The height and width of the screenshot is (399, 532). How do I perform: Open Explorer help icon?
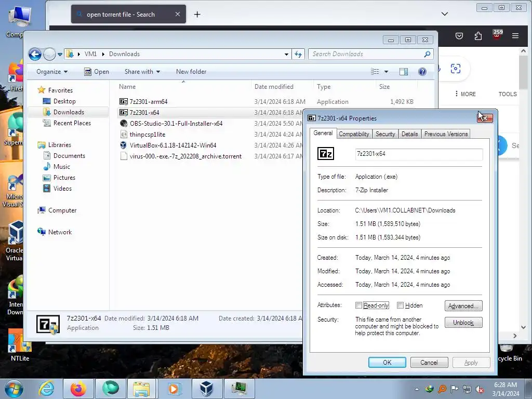[x=422, y=72]
